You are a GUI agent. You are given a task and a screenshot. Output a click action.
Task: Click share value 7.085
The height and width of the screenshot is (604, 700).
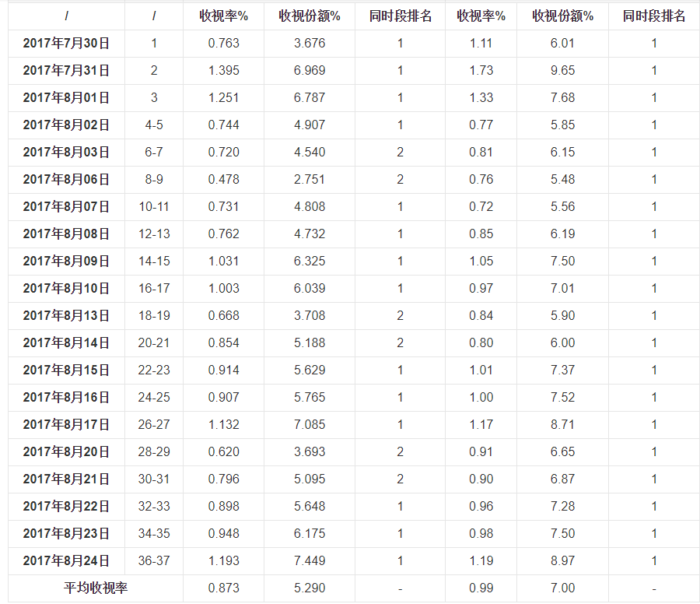coord(310,425)
